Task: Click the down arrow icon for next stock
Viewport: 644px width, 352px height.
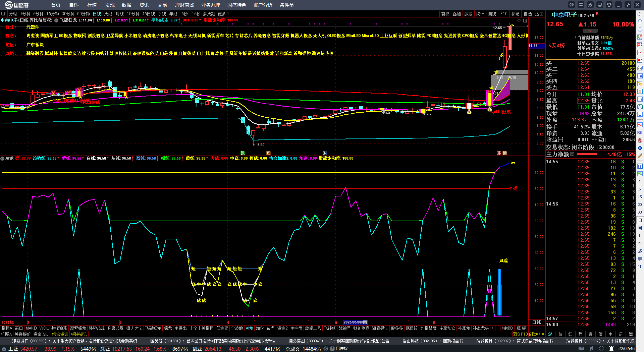Action: pyautogui.click(x=640, y=30)
